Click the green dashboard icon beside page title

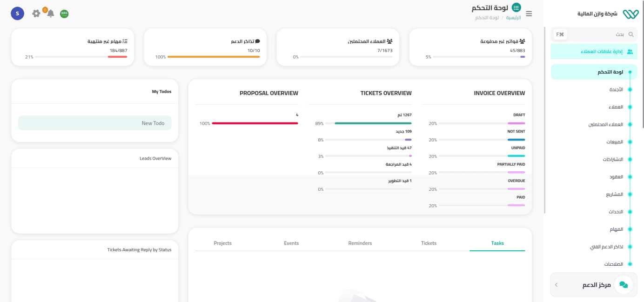pos(516,8)
